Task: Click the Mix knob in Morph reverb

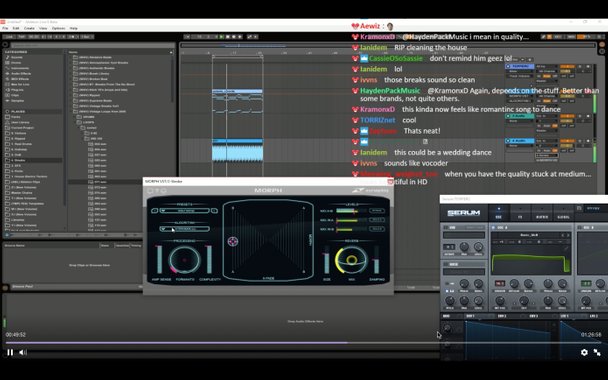Action: tap(351, 260)
